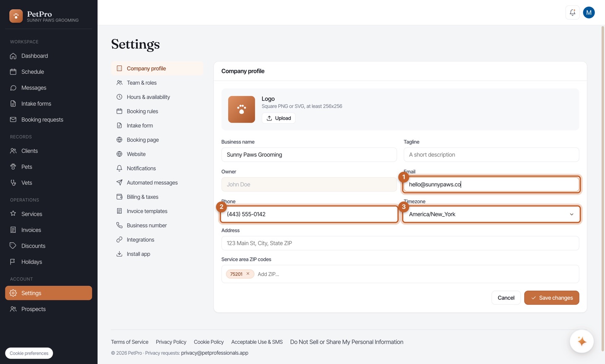Open Company profile settings tab
Viewport: 605px width, 364px height.
(x=157, y=68)
